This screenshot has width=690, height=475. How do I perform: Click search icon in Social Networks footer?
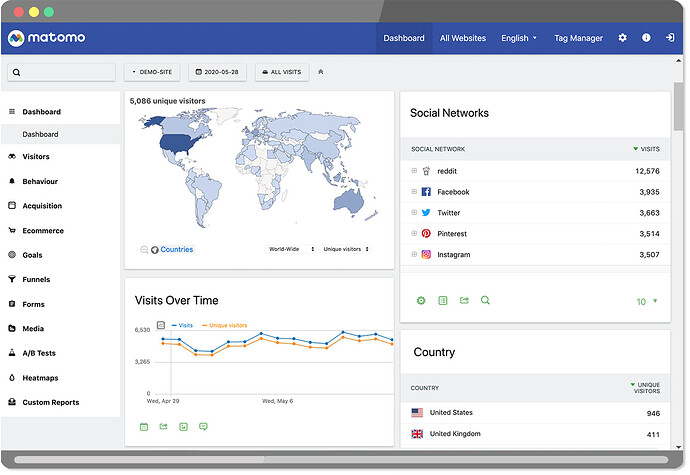pos(485,300)
